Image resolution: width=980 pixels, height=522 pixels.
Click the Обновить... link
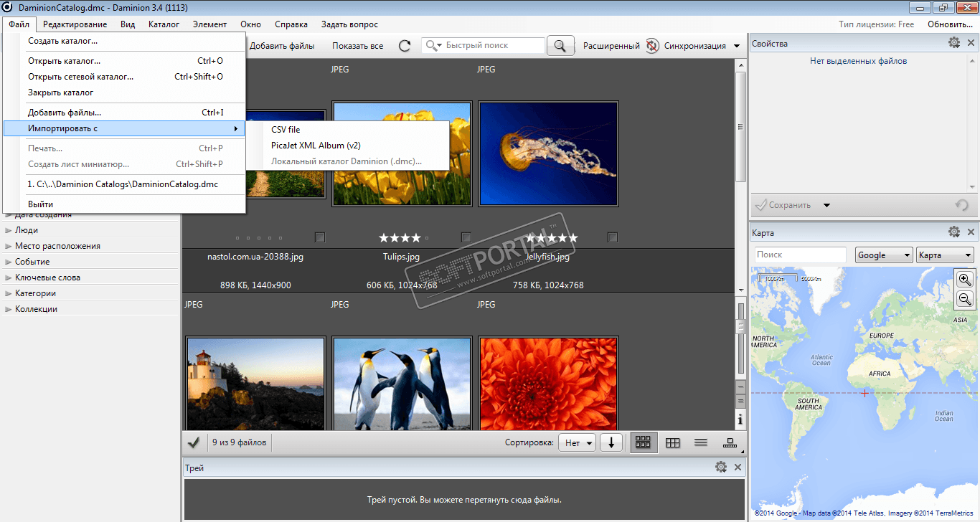950,24
